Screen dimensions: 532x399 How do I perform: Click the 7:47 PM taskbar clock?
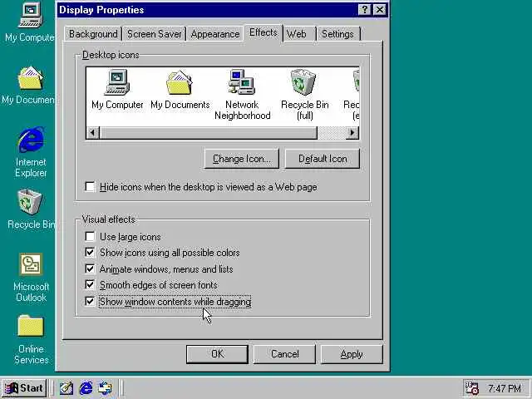point(505,388)
